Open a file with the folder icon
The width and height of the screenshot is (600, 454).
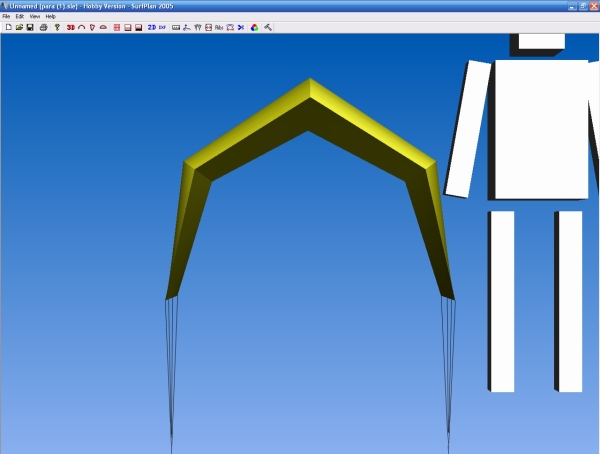[x=19, y=27]
